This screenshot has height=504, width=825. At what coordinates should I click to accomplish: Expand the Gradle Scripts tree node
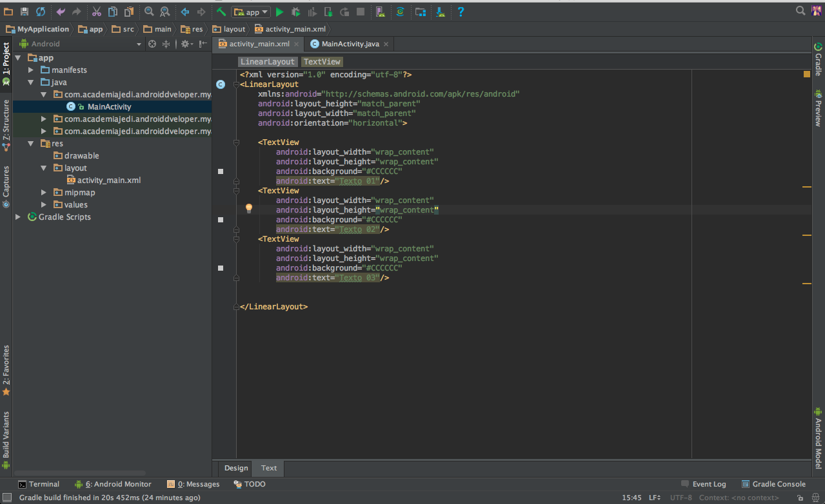point(18,217)
